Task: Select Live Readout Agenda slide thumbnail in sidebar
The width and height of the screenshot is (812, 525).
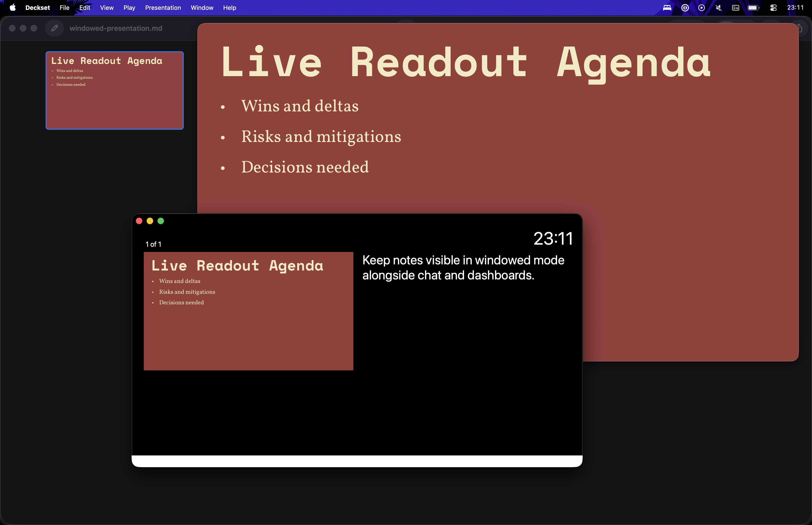Action: coord(114,90)
